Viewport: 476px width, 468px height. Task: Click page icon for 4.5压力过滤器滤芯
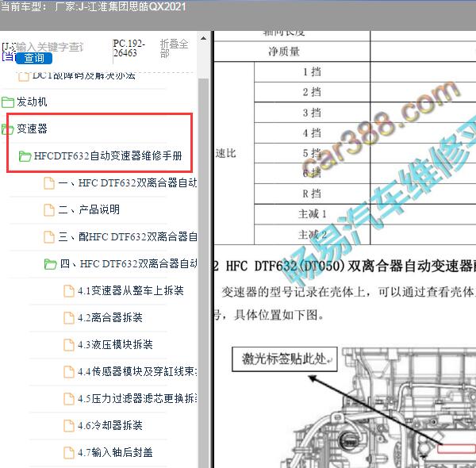[x=68, y=399]
